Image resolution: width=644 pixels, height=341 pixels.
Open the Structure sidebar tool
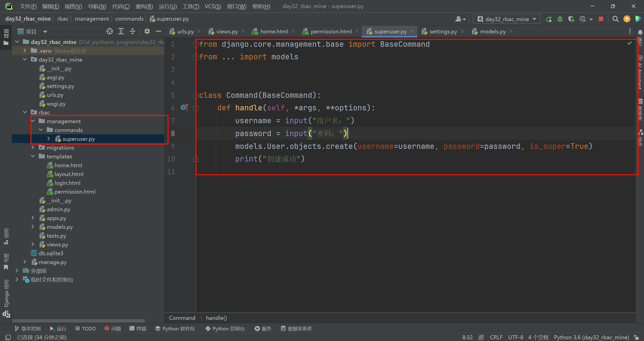click(6, 236)
